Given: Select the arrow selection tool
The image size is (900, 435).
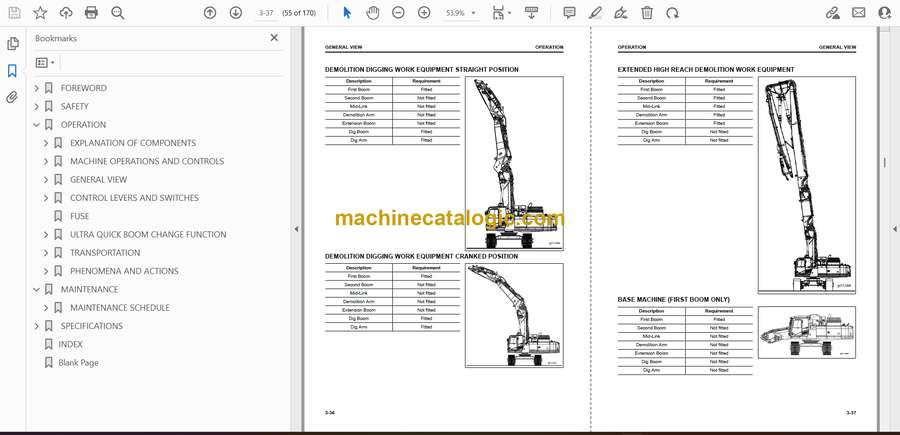Looking at the screenshot, I should click(x=347, y=13).
